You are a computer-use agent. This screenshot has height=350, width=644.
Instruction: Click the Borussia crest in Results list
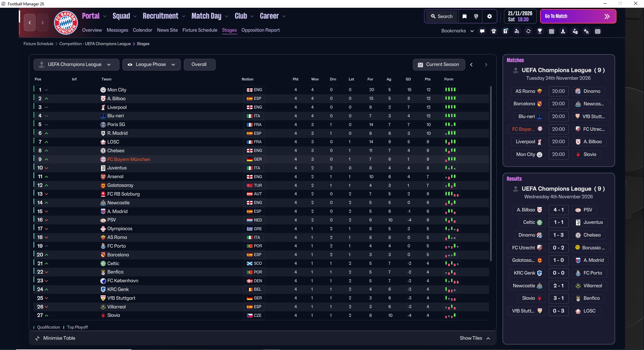point(578,248)
